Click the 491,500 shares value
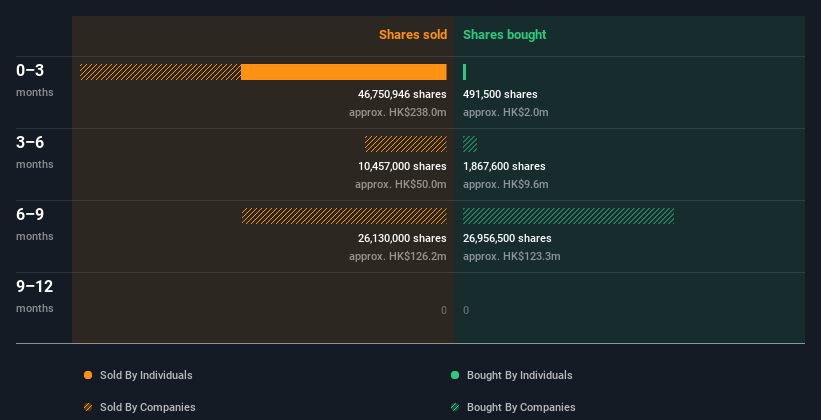The image size is (821, 420). pos(500,94)
